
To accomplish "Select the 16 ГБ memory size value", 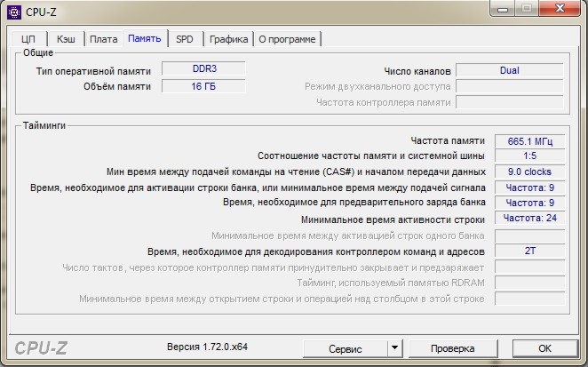I will pos(203,86).
